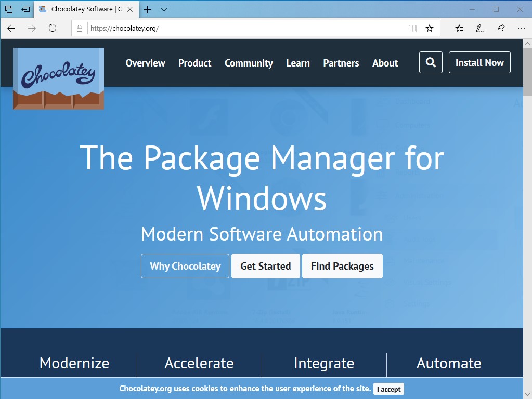The image size is (532, 399).
Task: Click the lock icon in the address bar
Action: tap(80, 29)
